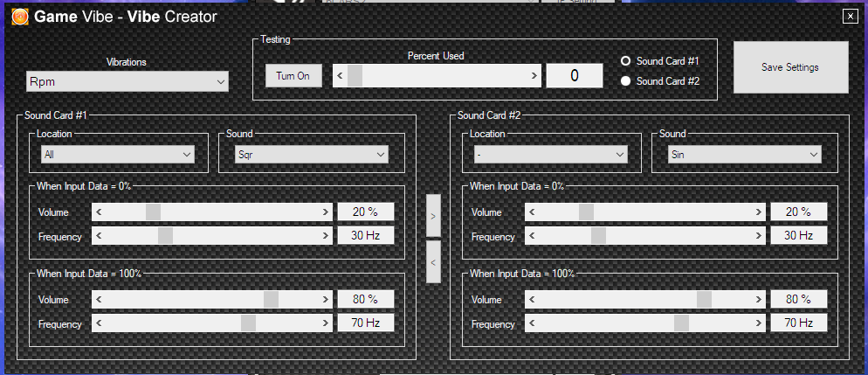Select Sound Card #1 testing radio button
The height and width of the screenshot is (375, 868).
pos(626,61)
